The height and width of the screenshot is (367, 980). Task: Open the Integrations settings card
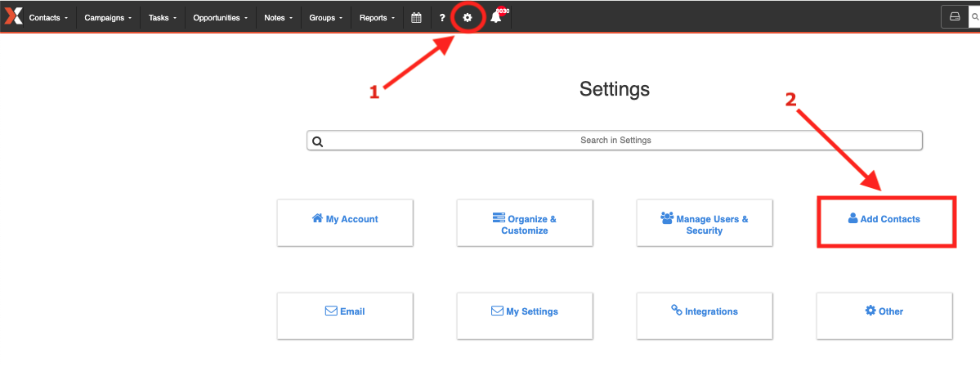click(x=705, y=316)
